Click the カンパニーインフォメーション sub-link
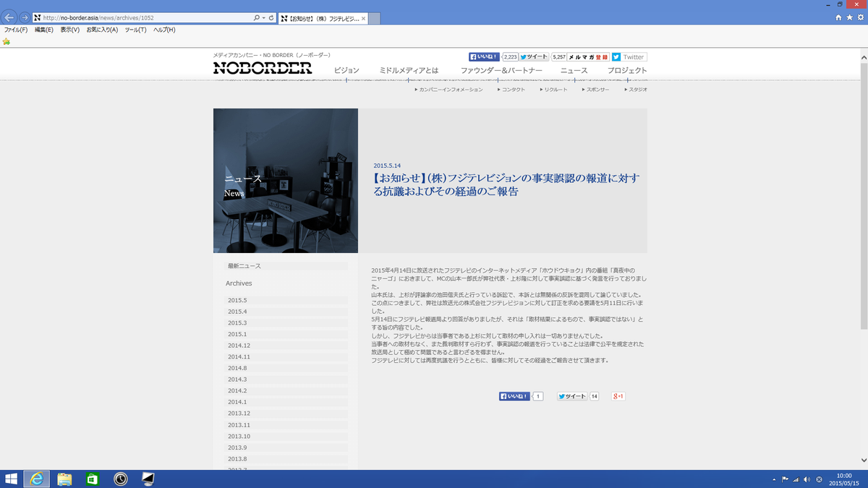 449,90
